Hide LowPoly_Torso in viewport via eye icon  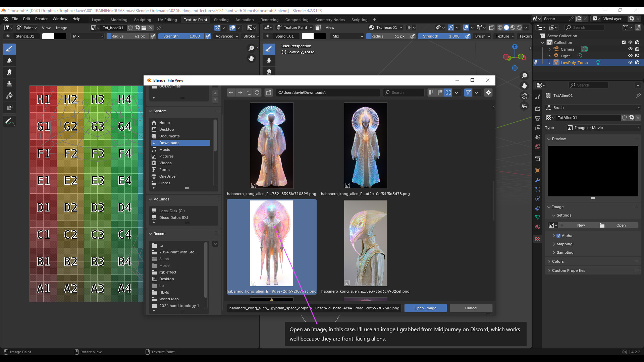click(x=630, y=62)
